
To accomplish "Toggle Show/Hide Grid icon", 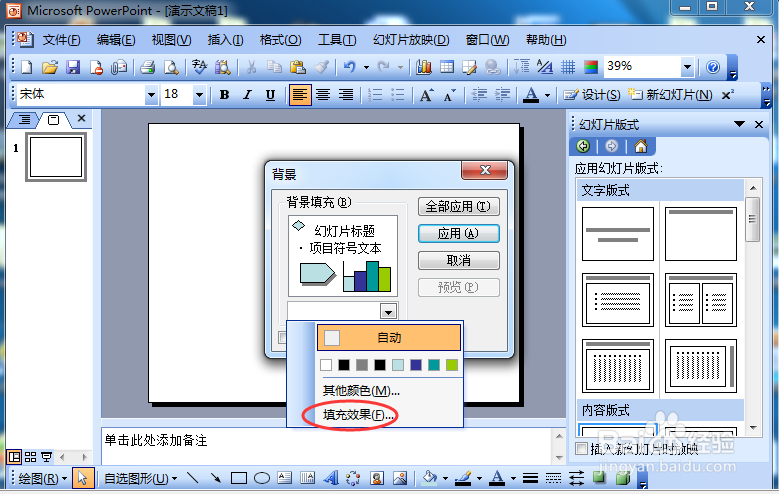I will click(568, 67).
